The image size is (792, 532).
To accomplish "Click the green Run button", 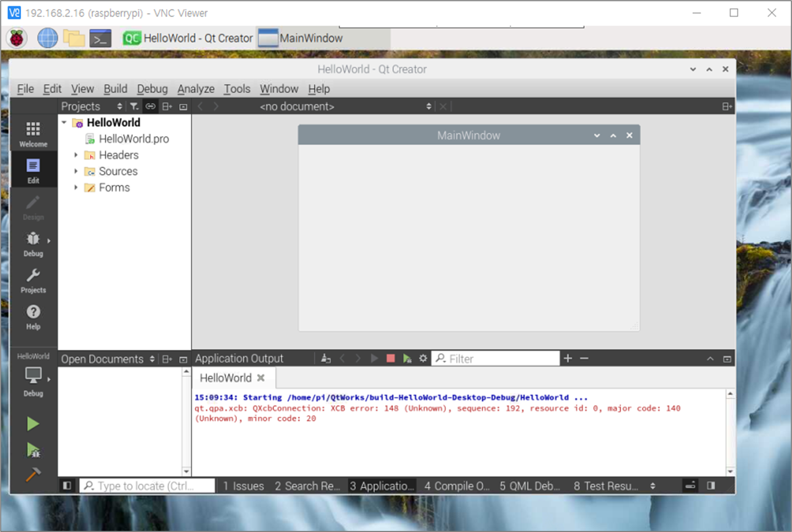I will [33, 424].
